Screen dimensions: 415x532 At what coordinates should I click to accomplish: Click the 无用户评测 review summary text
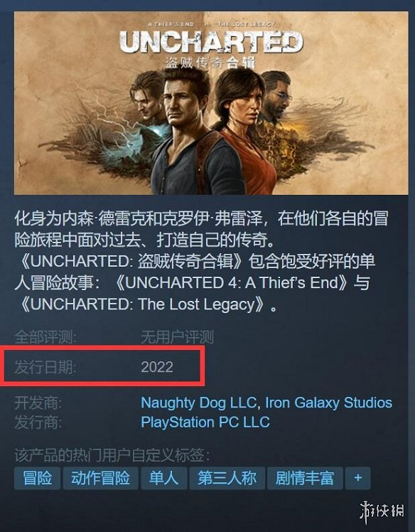pyautogui.click(x=177, y=337)
